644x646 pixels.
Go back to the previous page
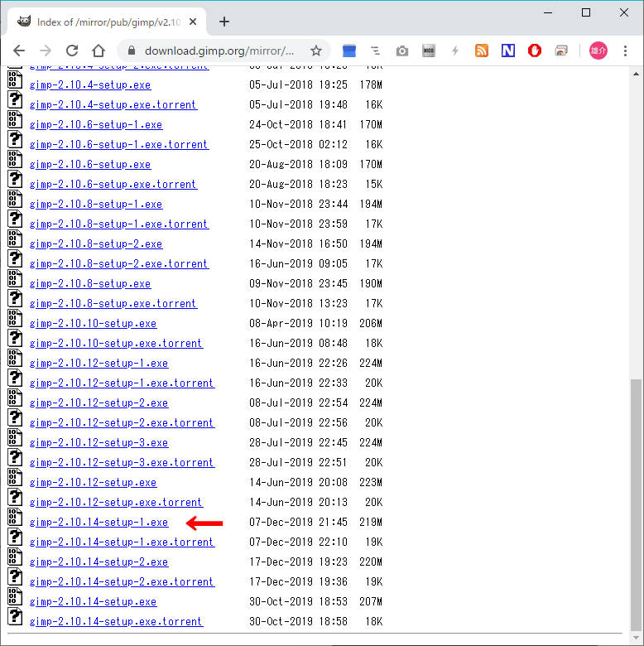point(19,51)
